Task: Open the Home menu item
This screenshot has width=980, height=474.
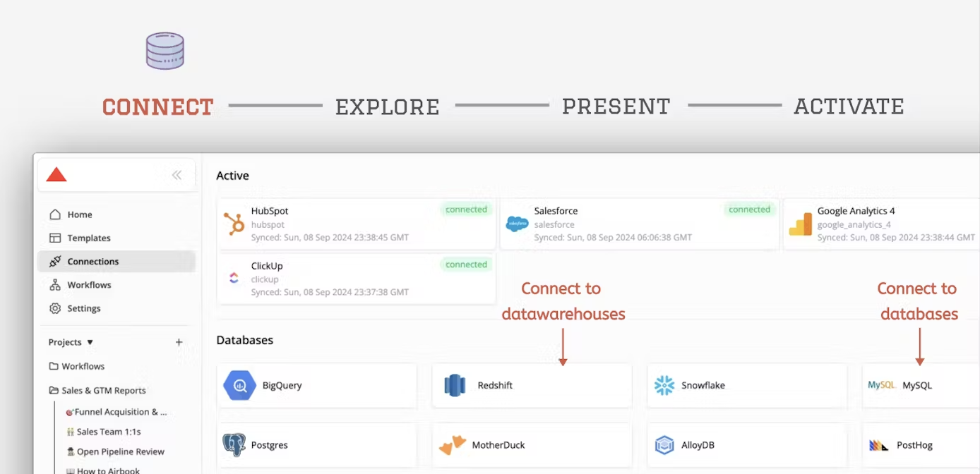Action: [x=116, y=214]
